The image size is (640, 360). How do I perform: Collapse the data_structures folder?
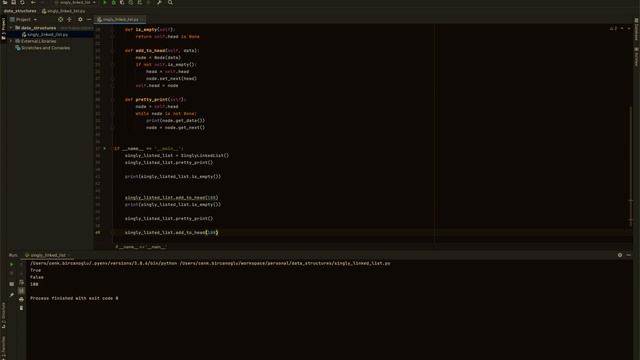11,28
